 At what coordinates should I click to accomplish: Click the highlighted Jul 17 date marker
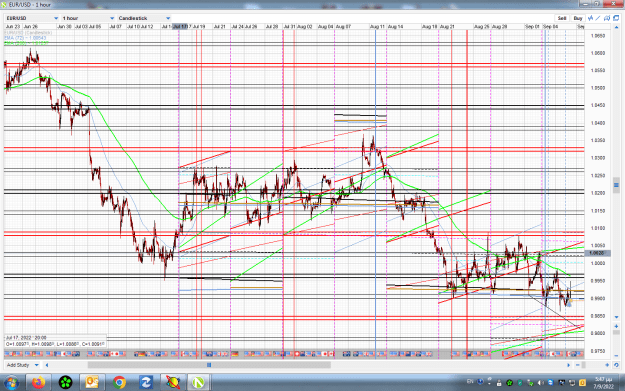(180, 27)
